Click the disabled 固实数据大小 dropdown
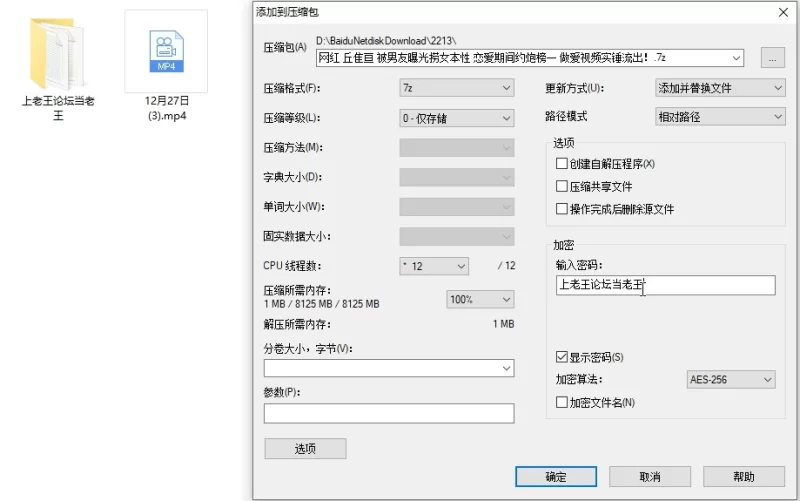800x501 pixels. [457, 236]
